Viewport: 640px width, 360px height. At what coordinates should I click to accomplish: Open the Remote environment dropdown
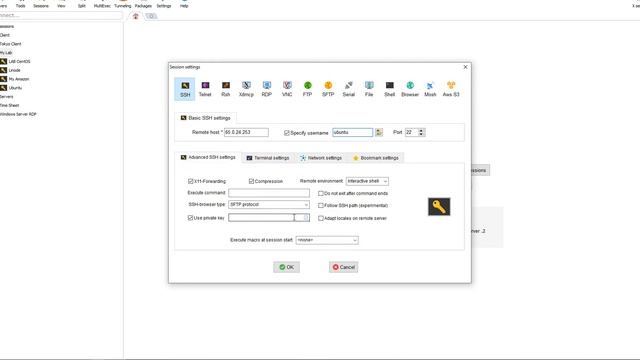click(367, 181)
